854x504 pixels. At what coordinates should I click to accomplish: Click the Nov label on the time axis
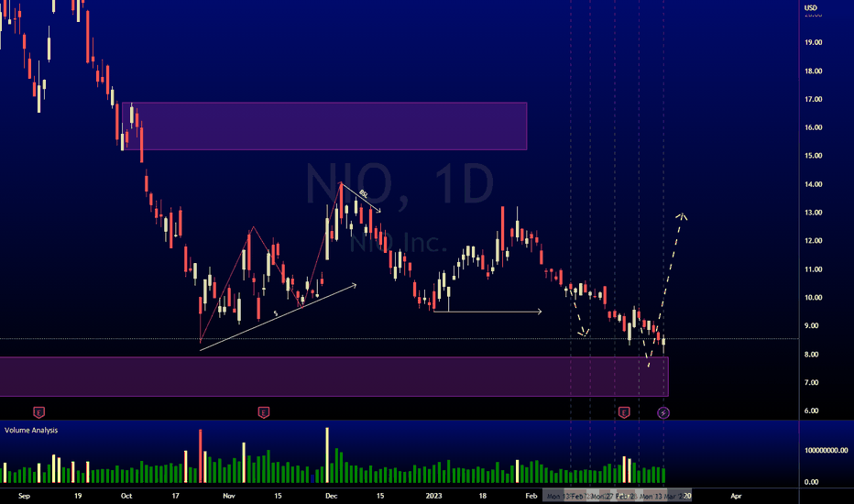pyautogui.click(x=229, y=496)
